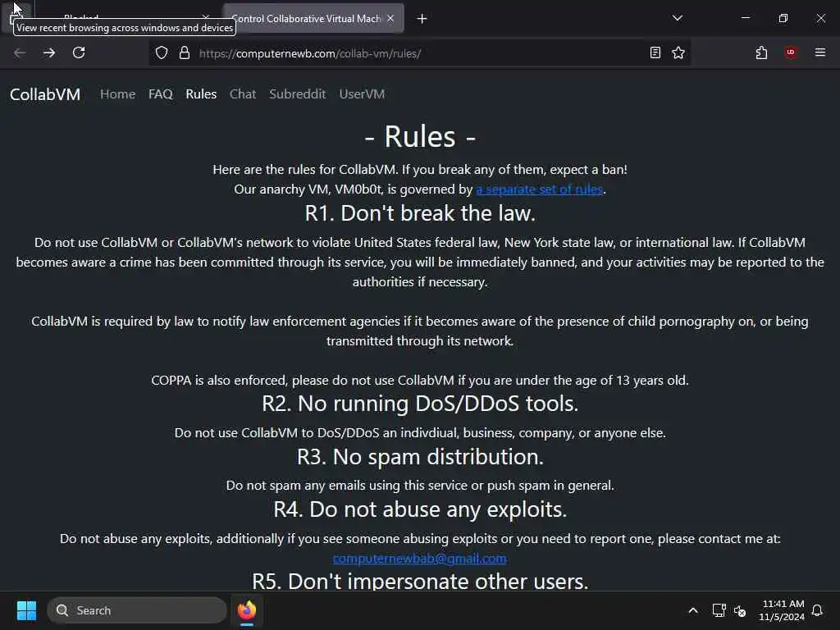Close the Blocked tab
This screenshot has height=630, width=840.
pyautogui.click(x=206, y=18)
